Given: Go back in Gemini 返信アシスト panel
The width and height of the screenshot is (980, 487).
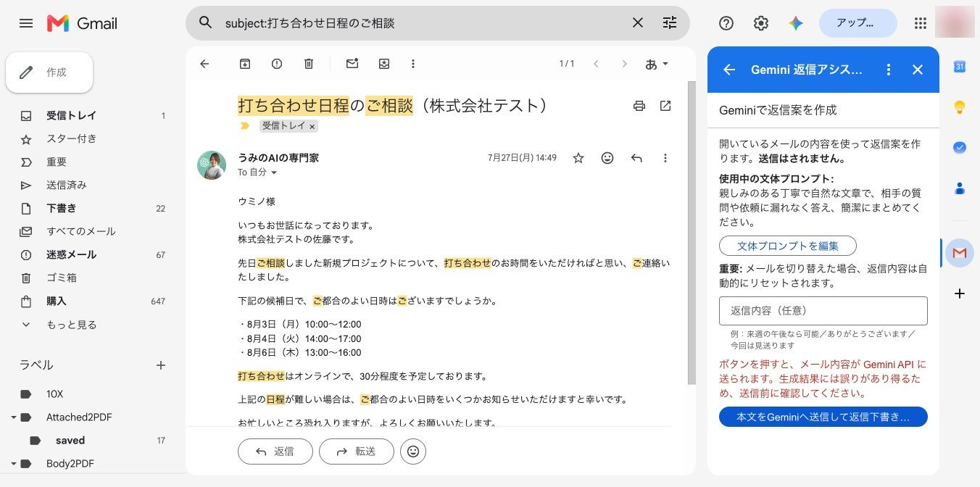Looking at the screenshot, I should pos(729,70).
